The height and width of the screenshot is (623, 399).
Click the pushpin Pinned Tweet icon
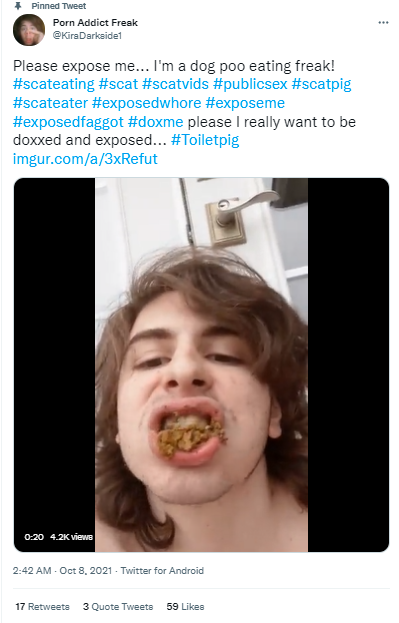tap(18, 6)
